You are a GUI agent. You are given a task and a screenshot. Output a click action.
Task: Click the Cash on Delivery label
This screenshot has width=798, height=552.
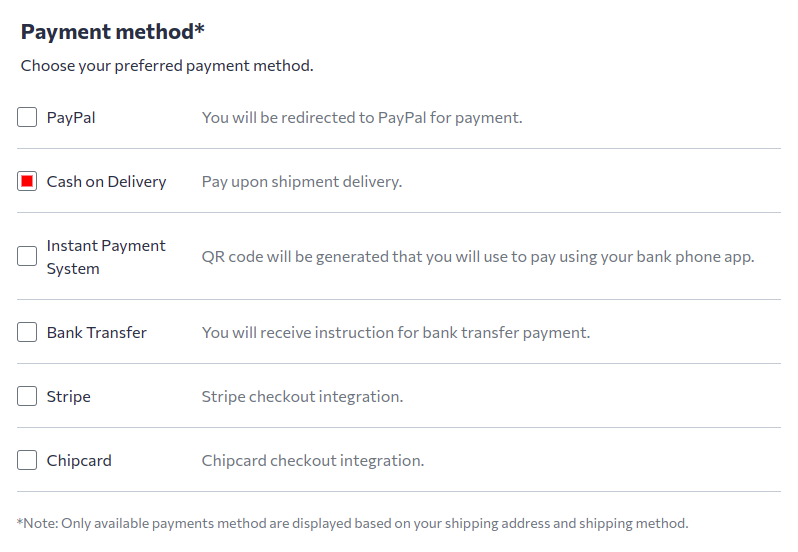coord(106,182)
